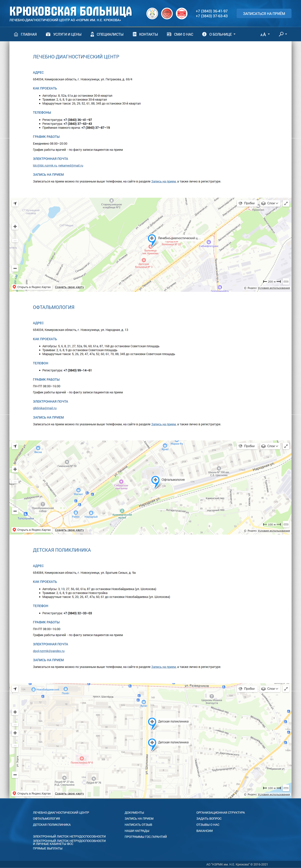Click the green tree-emblem 2015 award badge
Screen dimensions: 301x868
tap(152, 13)
